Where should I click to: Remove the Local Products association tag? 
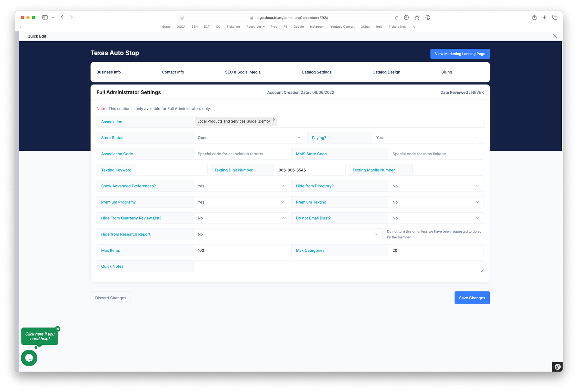click(x=274, y=120)
